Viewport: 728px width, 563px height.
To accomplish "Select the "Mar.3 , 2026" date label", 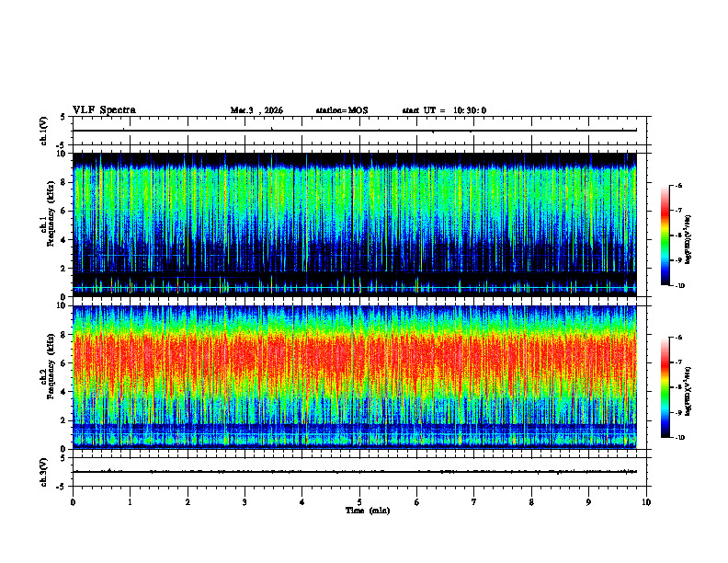I will (256, 110).
